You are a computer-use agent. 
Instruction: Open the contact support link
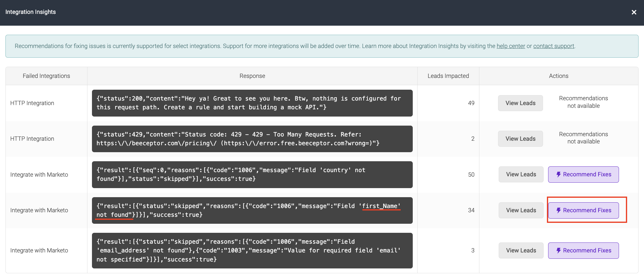coord(554,46)
